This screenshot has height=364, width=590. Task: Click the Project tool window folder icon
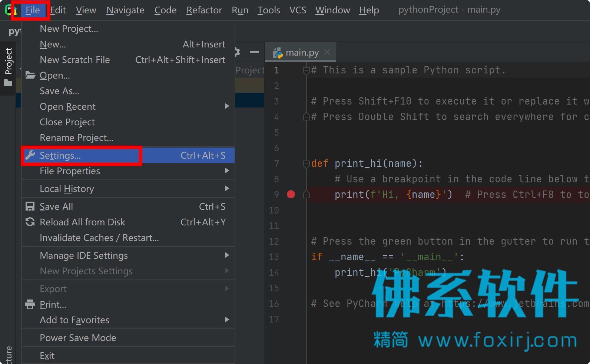click(8, 82)
